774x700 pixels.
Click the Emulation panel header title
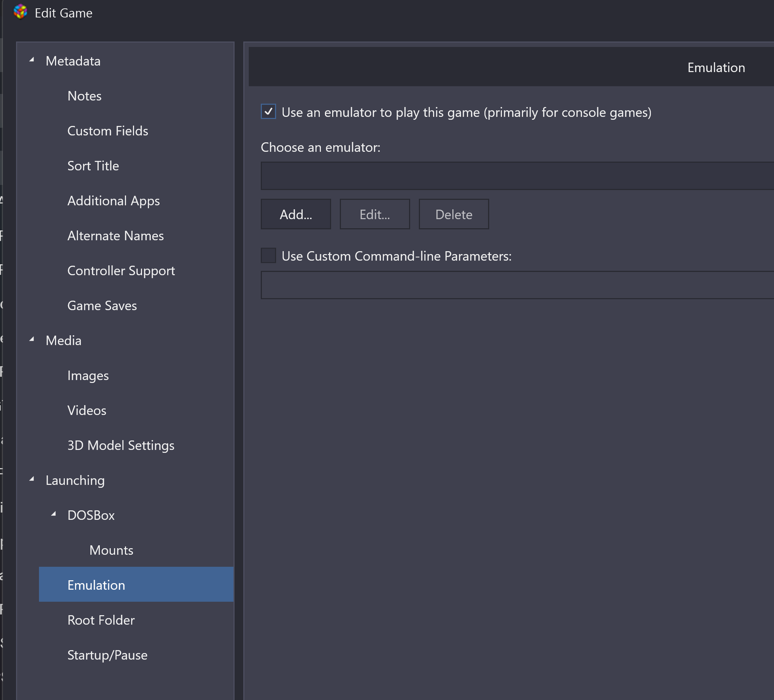(x=716, y=68)
